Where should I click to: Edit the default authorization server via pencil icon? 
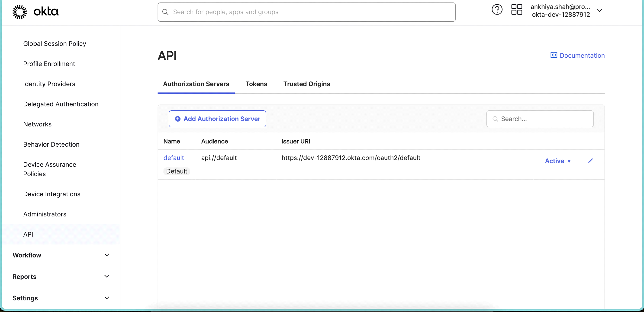(590, 161)
